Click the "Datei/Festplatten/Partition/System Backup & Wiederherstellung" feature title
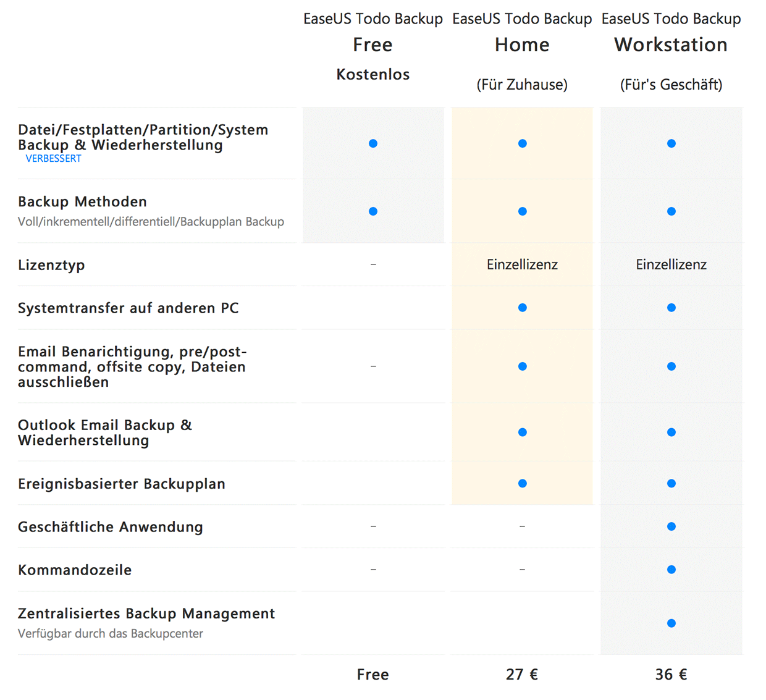 click(x=143, y=137)
